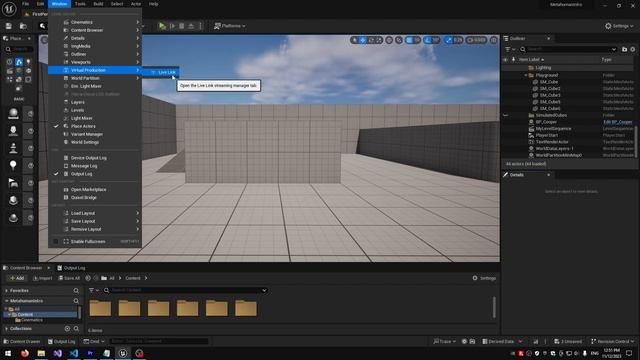This screenshot has width=640, height=360.
Task: Open the Live Link submenu entry
Action: 161,72
